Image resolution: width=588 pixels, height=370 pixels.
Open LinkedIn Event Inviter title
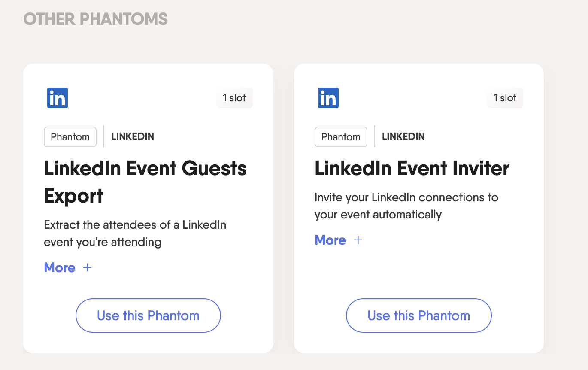(412, 168)
